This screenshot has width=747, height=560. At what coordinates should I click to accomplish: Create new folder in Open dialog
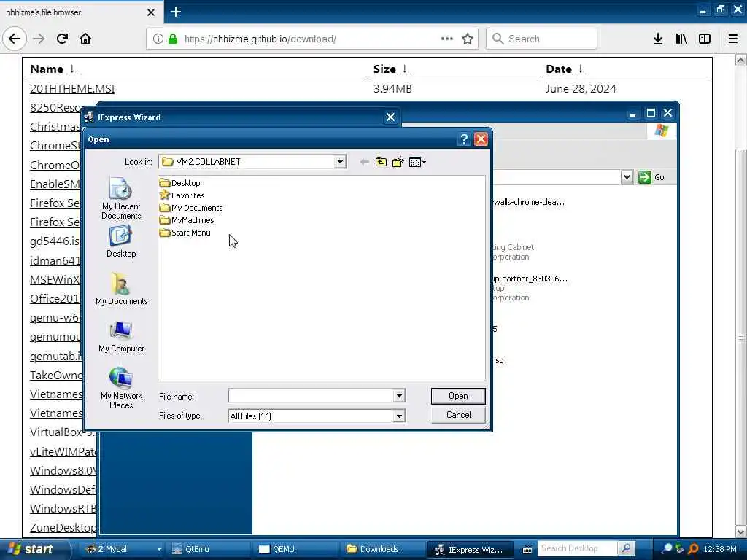(x=398, y=162)
